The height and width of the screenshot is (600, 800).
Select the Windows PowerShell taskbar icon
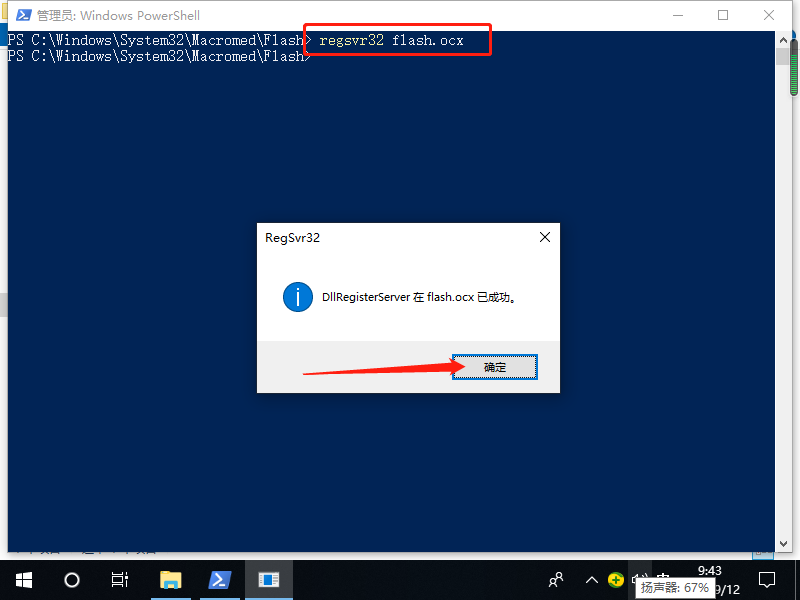pos(220,580)
